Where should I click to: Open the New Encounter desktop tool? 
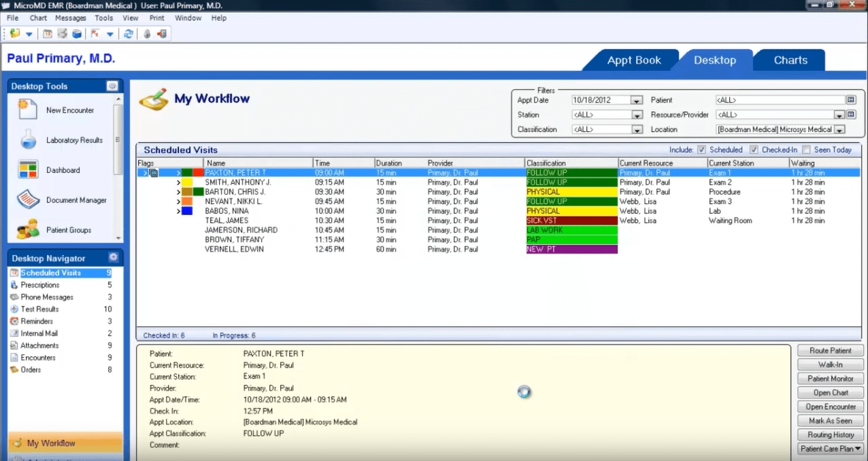[x=29, y=109]
